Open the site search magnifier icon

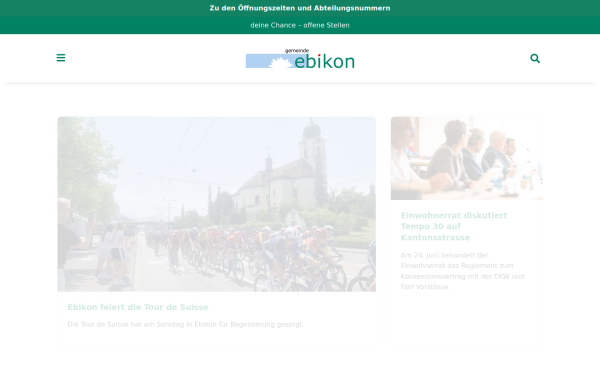point(535,58)
